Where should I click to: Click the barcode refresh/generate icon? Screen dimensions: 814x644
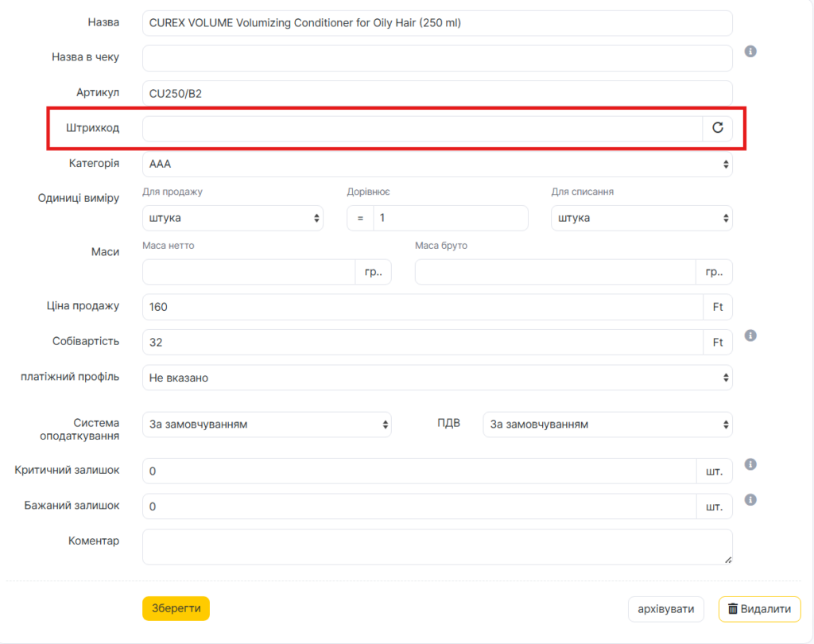coord(717,128)
